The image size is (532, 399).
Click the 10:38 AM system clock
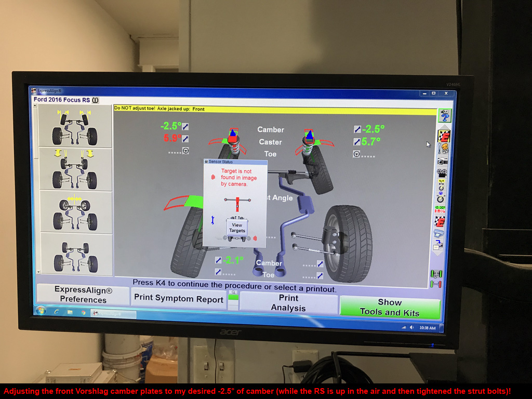(427, 328)
